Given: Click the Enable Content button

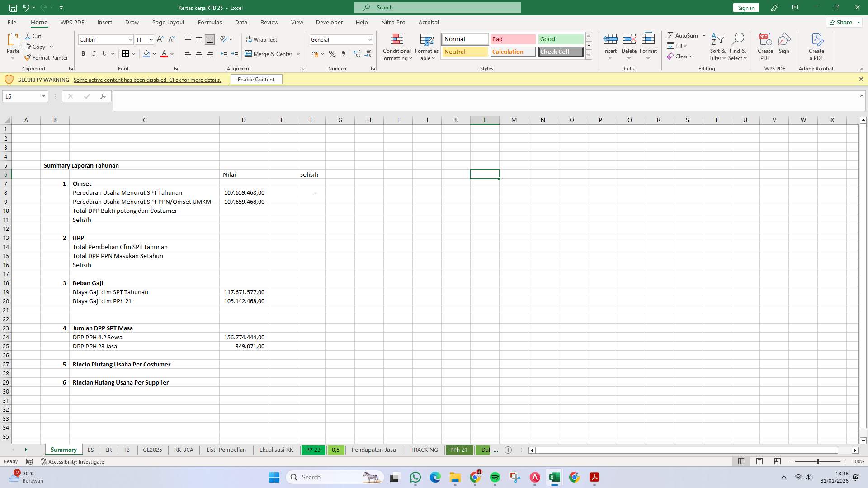Looking at the screenshot, I should [x=256, y=79].
